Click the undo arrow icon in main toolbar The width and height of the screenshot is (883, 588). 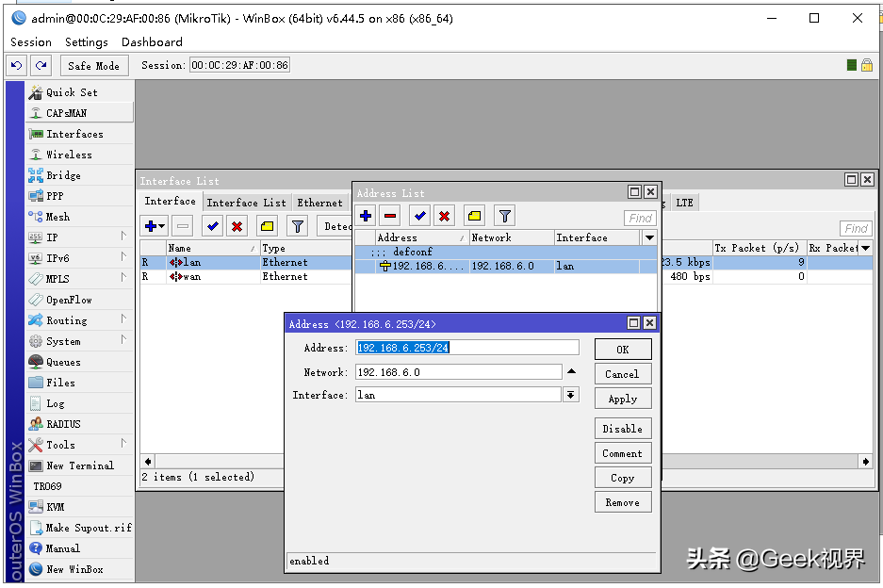(x=17, y=65)
